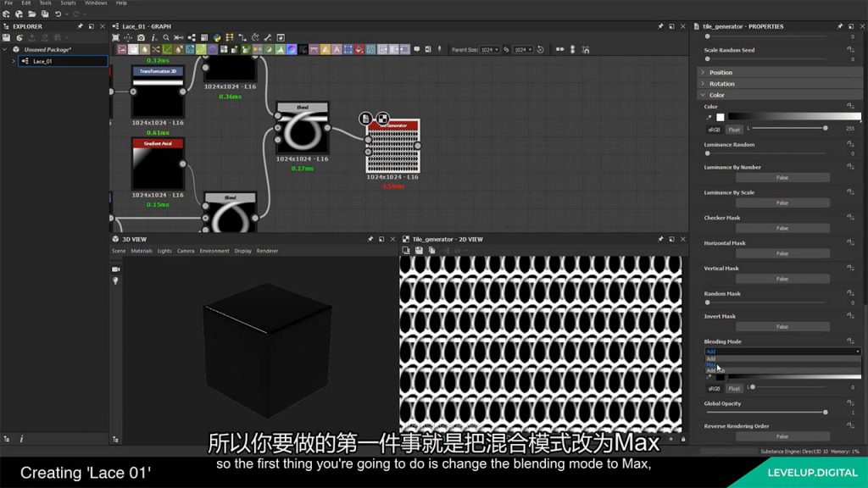Open the first Parent Size 1024 dropdown
Screen dimensions: 868x488
490,50
